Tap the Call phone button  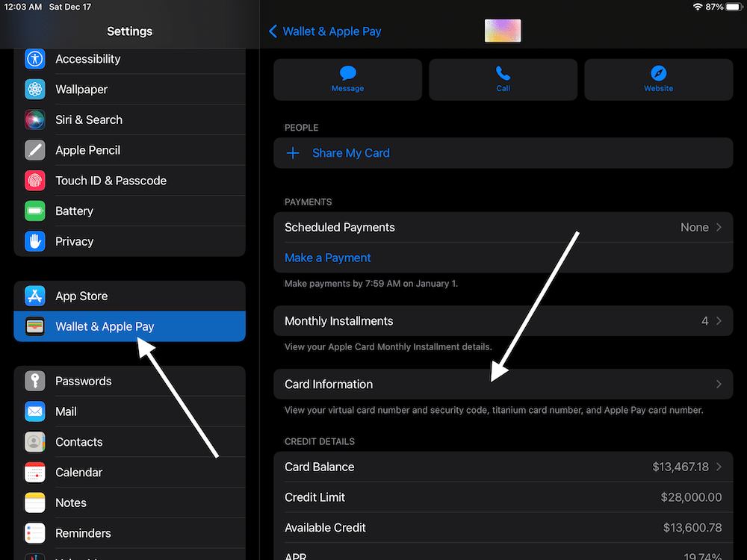[x=503, y=80]
